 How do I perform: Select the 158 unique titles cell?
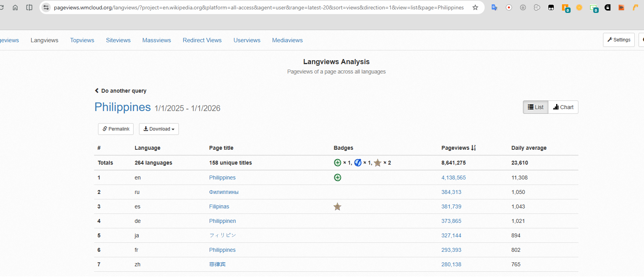(x=230, y=163)
